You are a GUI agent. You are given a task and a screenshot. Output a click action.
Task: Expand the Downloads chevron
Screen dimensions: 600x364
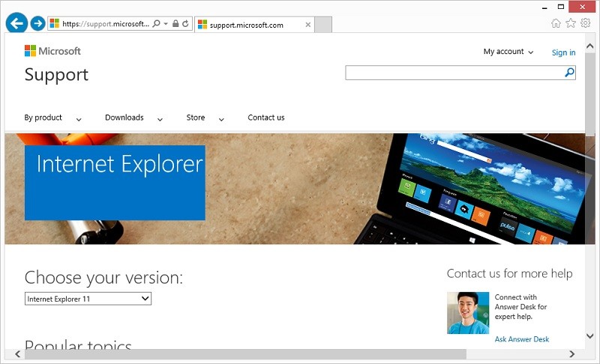(160, 120)
